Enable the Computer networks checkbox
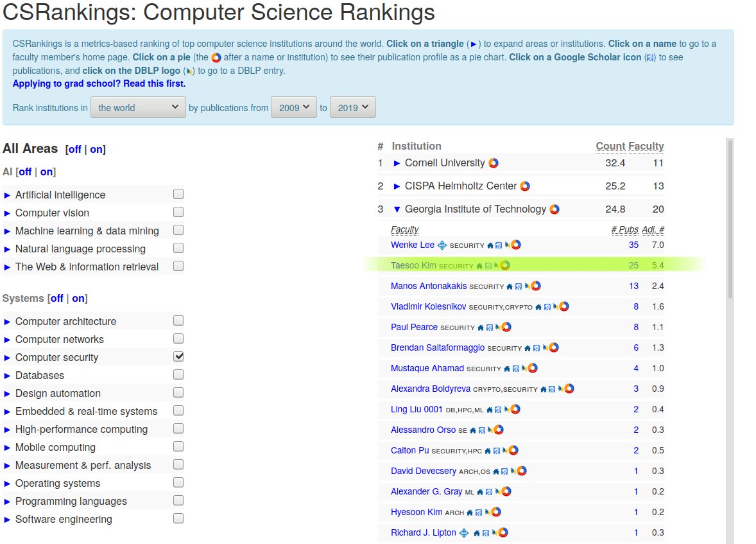This screenshot has height=544, width=756. coord(178,339)
